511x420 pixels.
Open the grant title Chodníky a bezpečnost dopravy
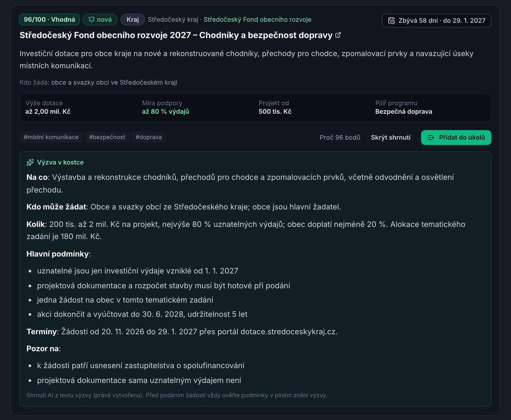176,35
